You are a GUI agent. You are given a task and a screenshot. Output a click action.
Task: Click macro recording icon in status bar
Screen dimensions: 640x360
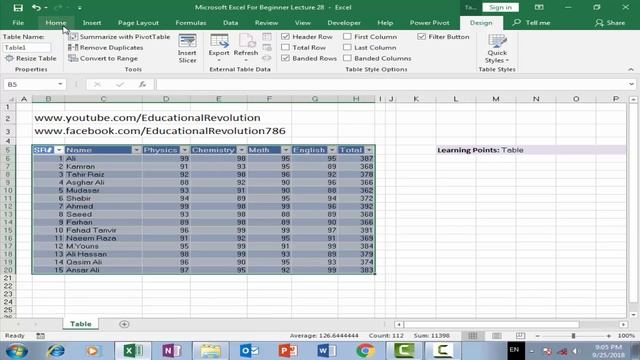tap(40, 336)
